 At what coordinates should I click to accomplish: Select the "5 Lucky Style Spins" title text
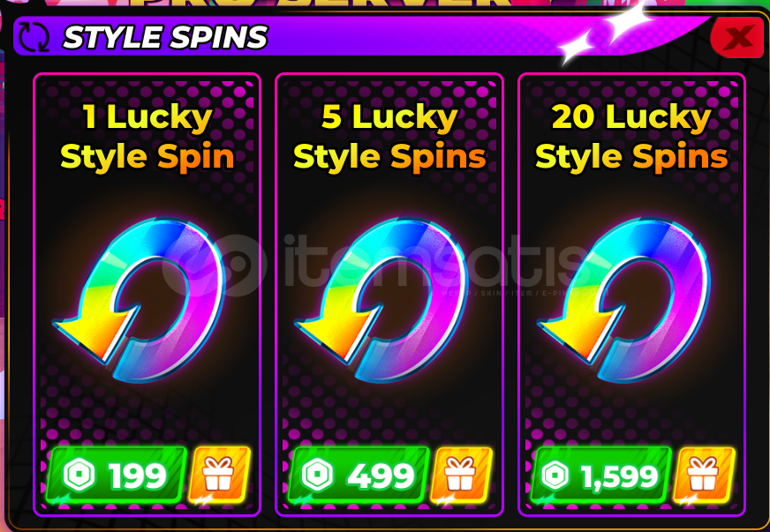pyautogui.click(x=390, y=137)
